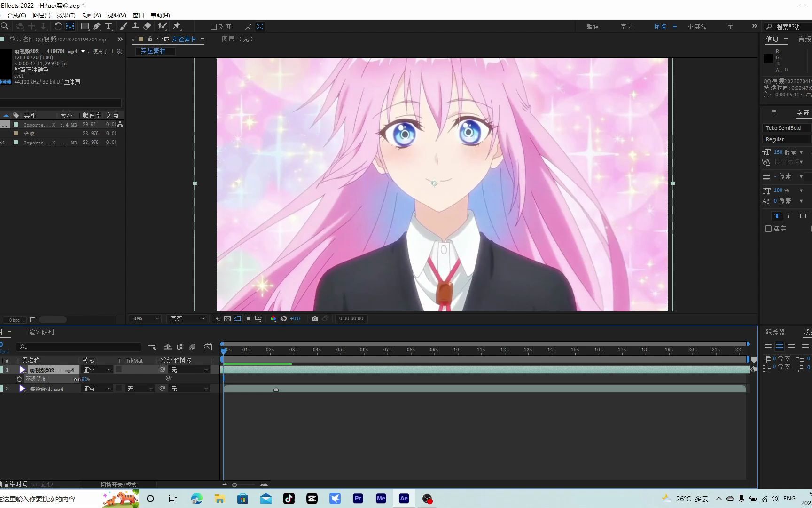Select the Rectangle shape tool
This screenshot has width=812, height=508.
point(85,26)
